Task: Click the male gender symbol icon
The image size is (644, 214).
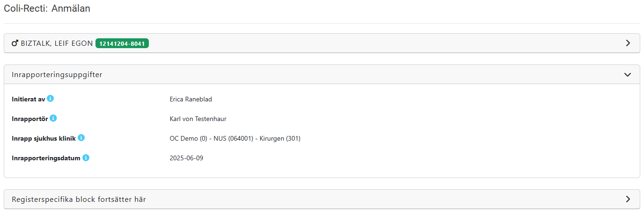Action: coord(15,43)
